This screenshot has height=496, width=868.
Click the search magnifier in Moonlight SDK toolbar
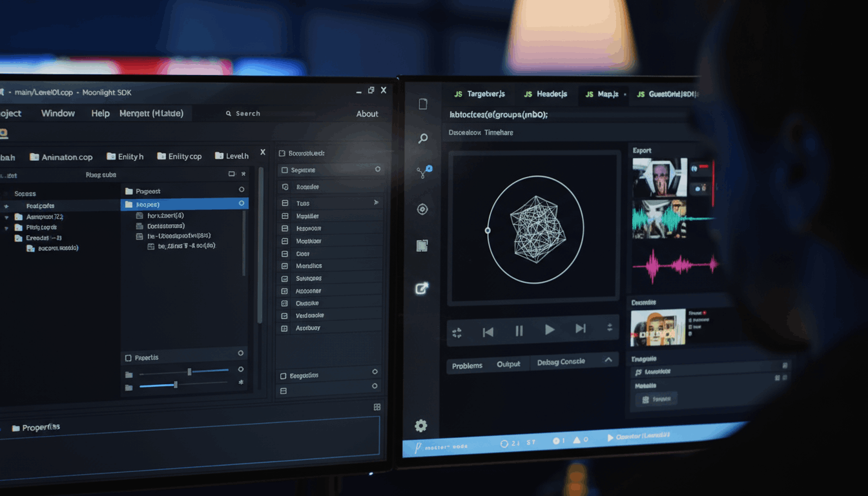coord(229,113)
